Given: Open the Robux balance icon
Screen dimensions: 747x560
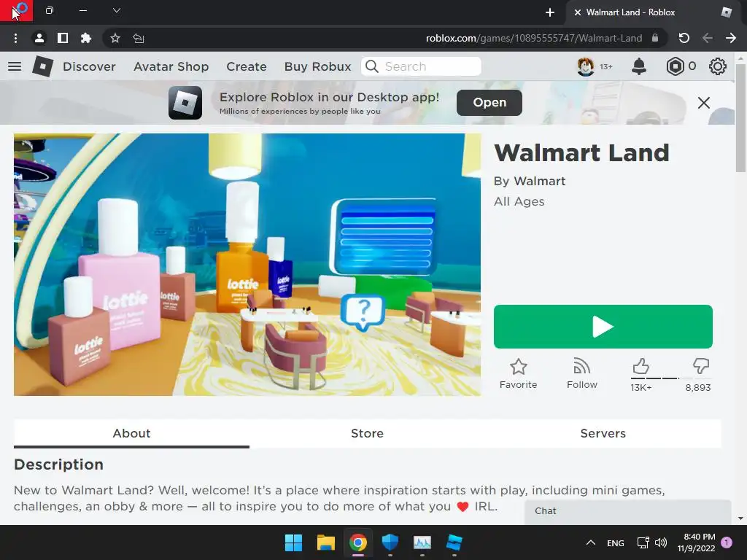Looking at the screenshot, I should (x=675, y=66).
